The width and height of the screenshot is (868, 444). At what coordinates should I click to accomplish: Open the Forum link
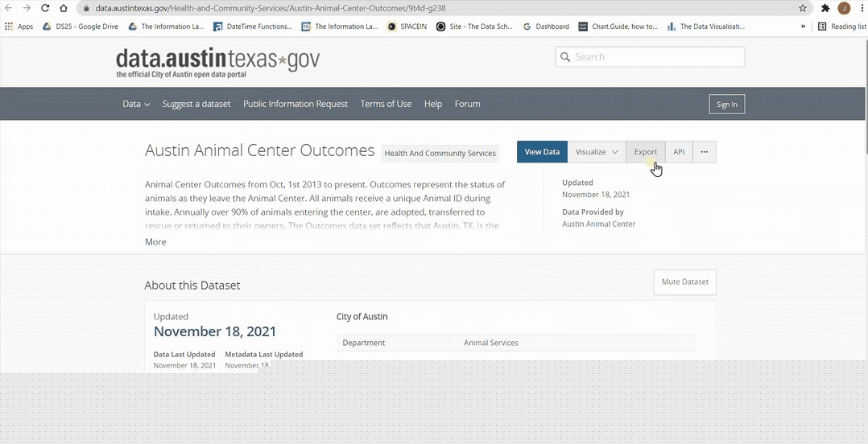tap(467, 104)
